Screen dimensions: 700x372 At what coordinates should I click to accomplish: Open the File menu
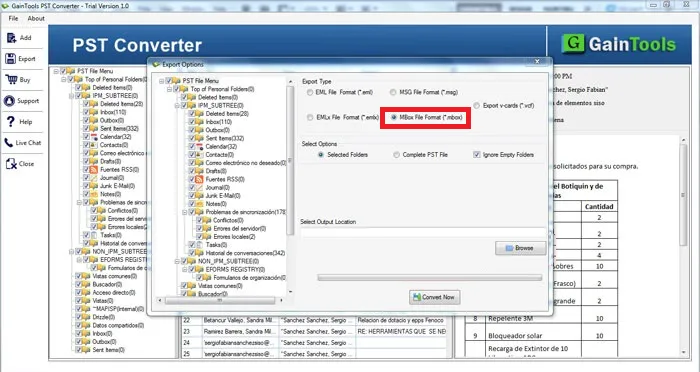pyautogui.click(x=13, y=18)
